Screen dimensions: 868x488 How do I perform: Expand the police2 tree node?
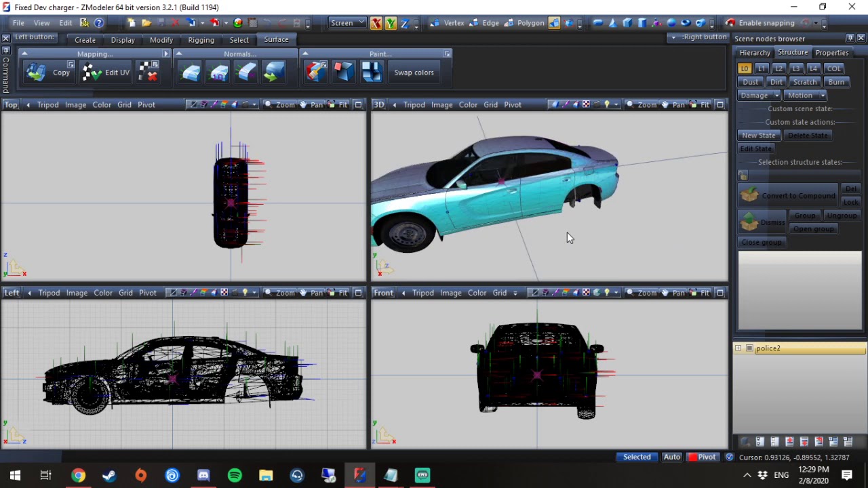pos(738,348)
